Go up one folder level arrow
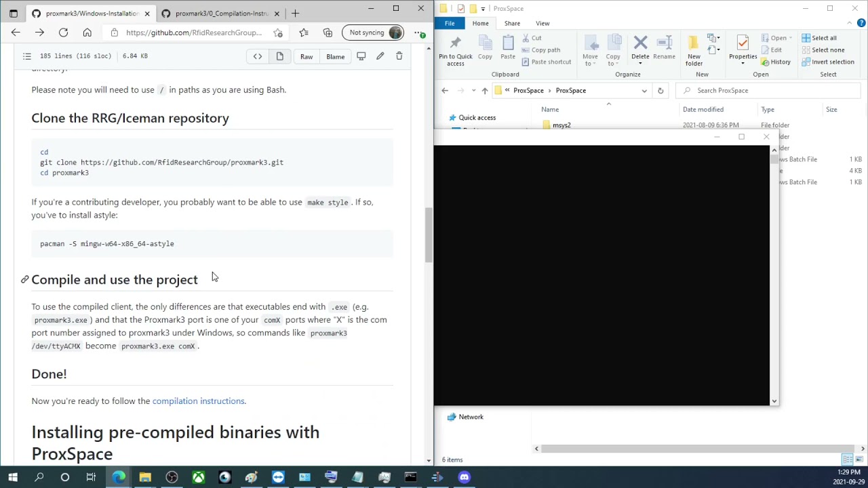 [484, 90]
